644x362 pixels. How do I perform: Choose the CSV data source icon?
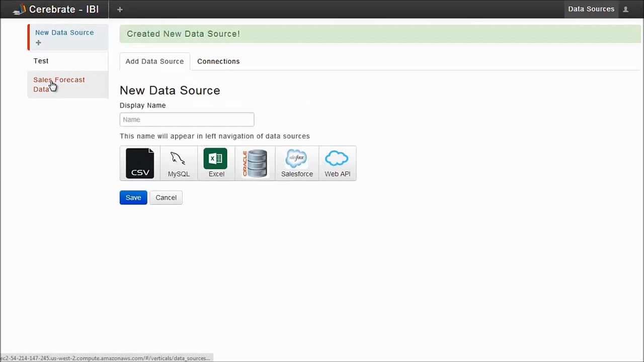click(x=140, y=163)
